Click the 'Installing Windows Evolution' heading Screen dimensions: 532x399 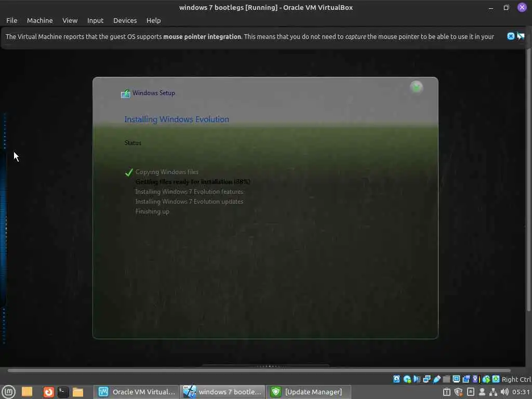tap(177, 119)
